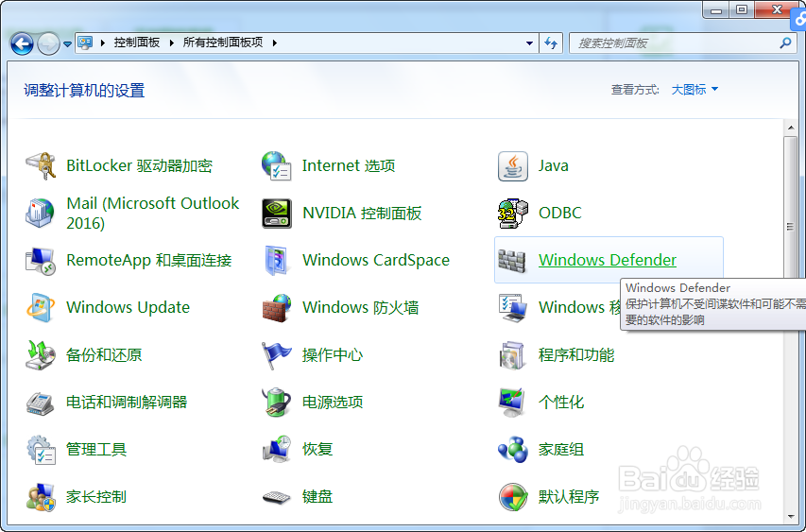The width and height of the screenshot is (806, 532).
Task: Open recent pages dropdown arrow
Action: click(67, 44)
